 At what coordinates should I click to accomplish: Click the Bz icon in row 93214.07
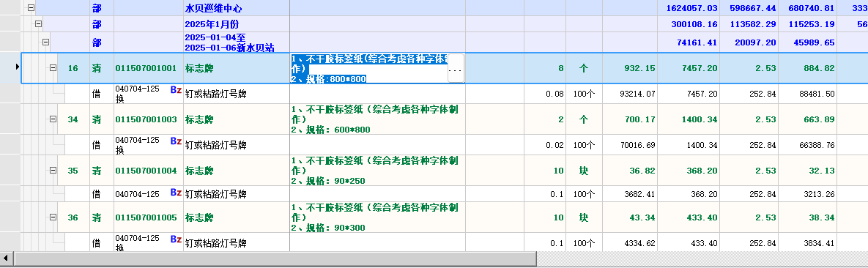176,90
